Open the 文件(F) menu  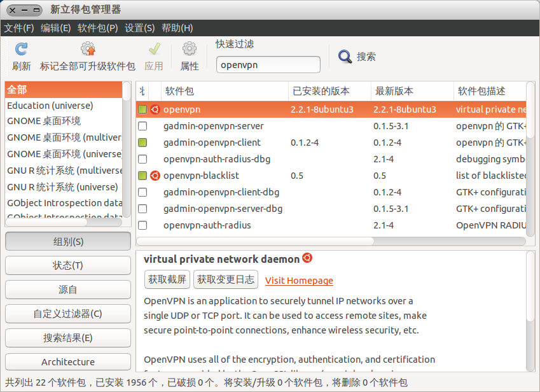(19, 28)
